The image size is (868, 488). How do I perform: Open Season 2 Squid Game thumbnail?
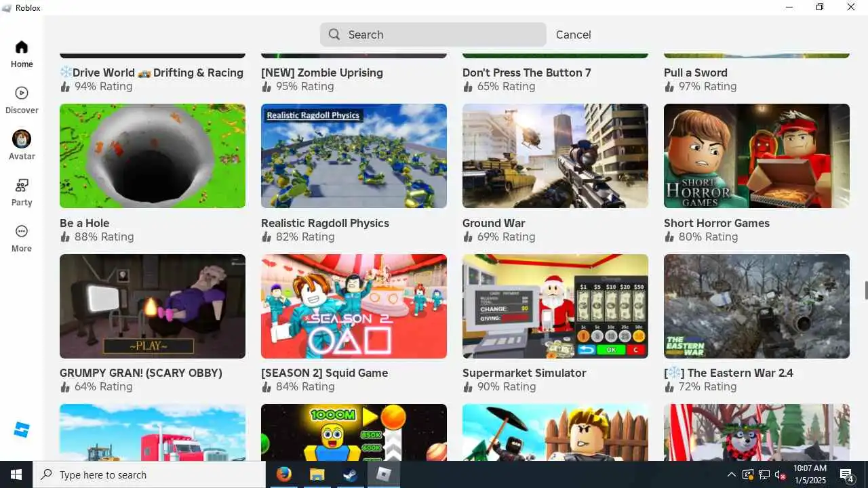click(354, 306)
